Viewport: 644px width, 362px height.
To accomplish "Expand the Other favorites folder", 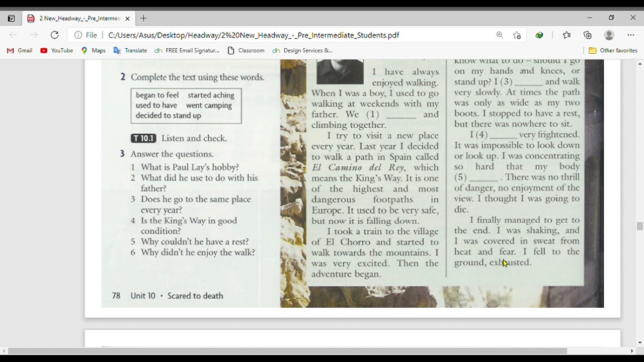I will 613,50.
